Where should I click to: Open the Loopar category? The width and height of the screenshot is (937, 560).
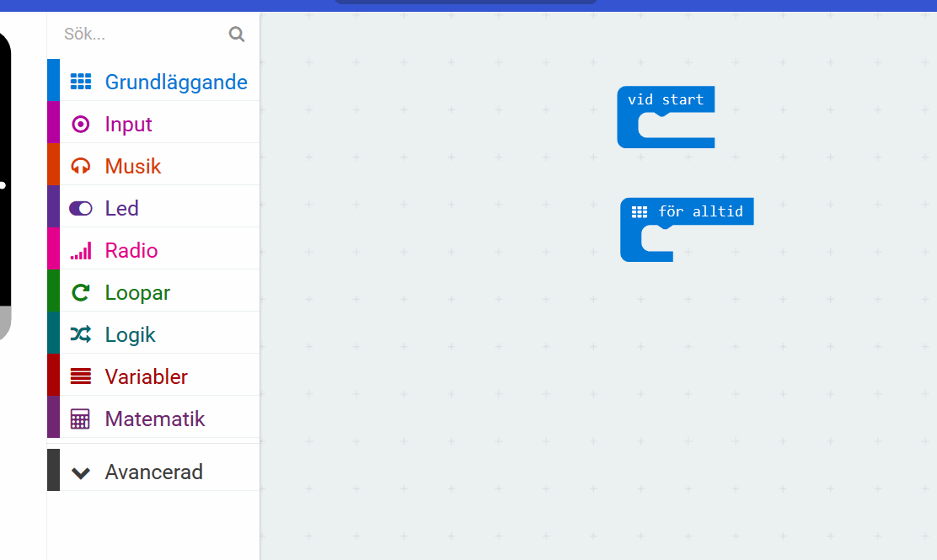pos(153,291)
